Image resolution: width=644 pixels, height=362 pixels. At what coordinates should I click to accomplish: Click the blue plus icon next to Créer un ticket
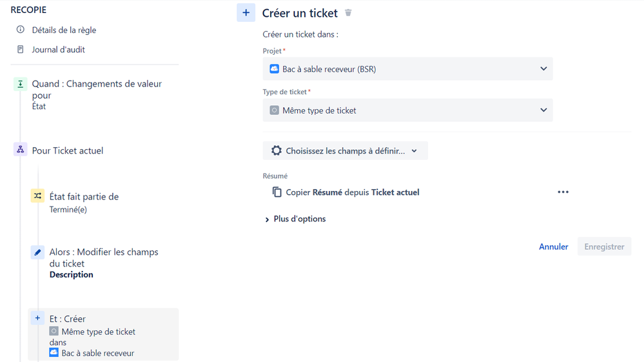[x=246, y=13]
